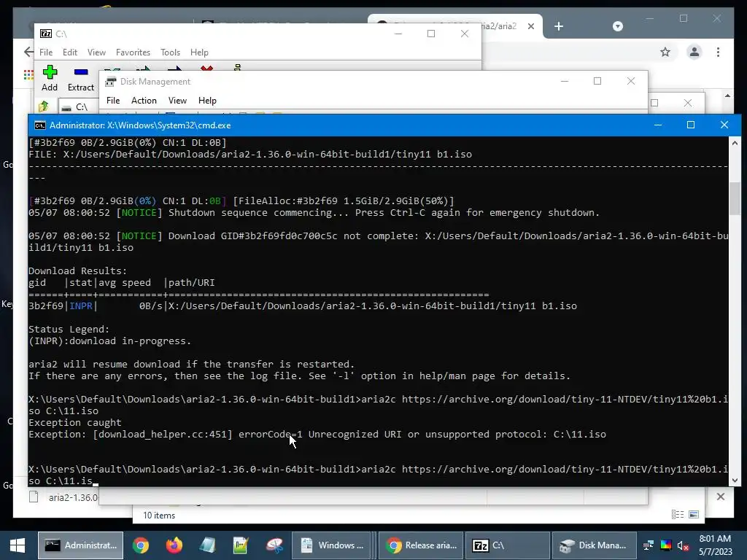Open the 7-Zip Tools menu
The image size is (747, 560).
tap(170, 52)
